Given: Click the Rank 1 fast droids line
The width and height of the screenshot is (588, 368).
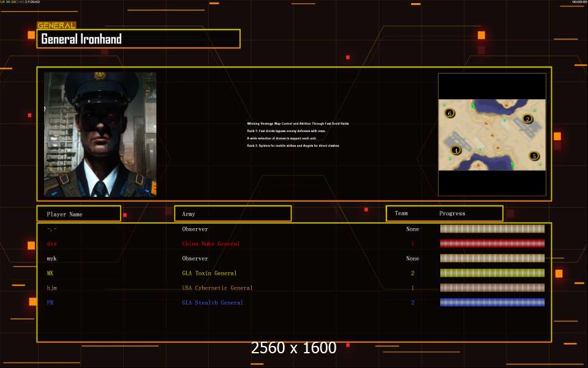Looking at the screenshot, I should (287, 131).
